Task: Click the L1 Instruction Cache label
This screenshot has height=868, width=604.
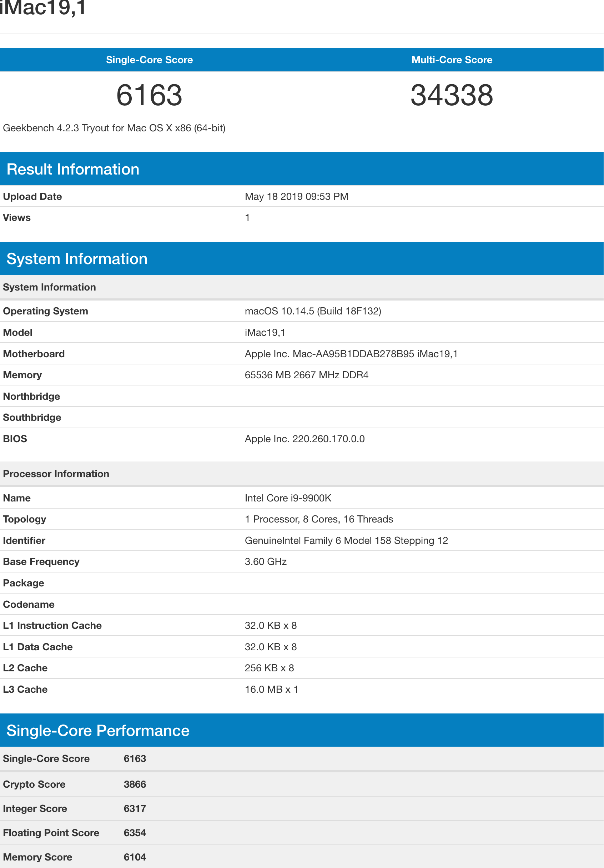Action: click(52, 626)
